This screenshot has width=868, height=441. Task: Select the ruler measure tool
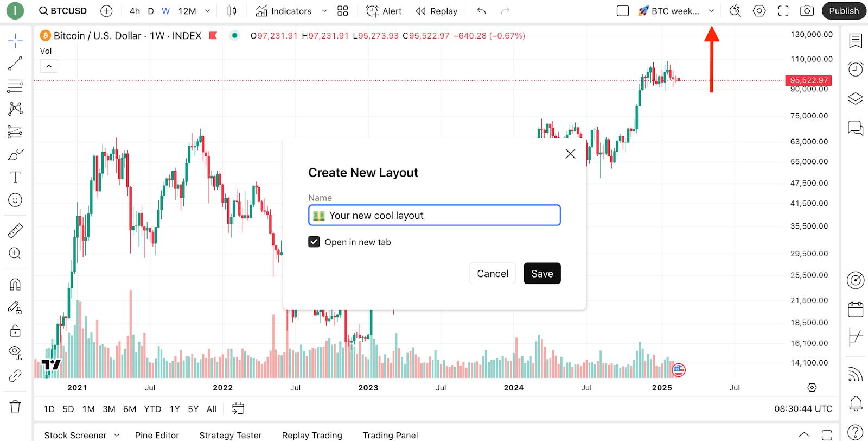[x=15, y=231]
